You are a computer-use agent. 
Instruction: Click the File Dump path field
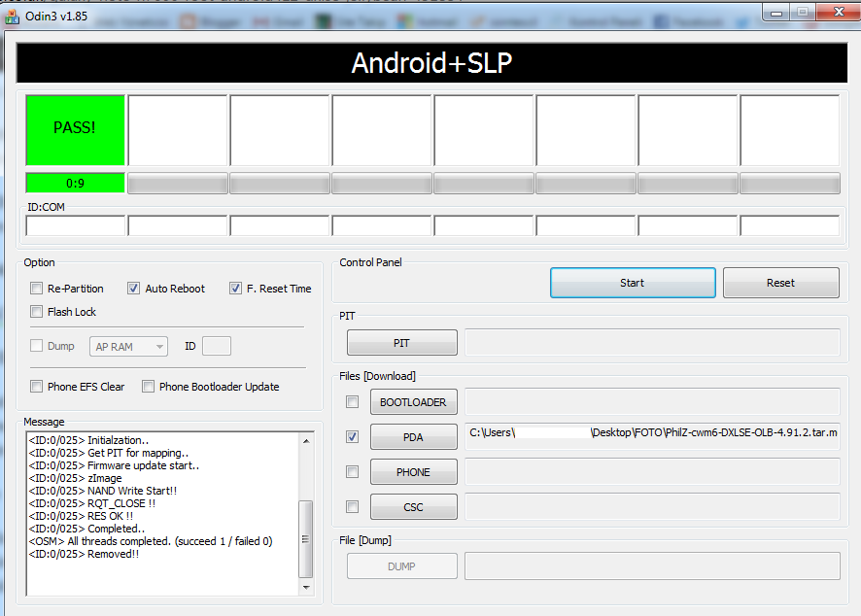652,566
